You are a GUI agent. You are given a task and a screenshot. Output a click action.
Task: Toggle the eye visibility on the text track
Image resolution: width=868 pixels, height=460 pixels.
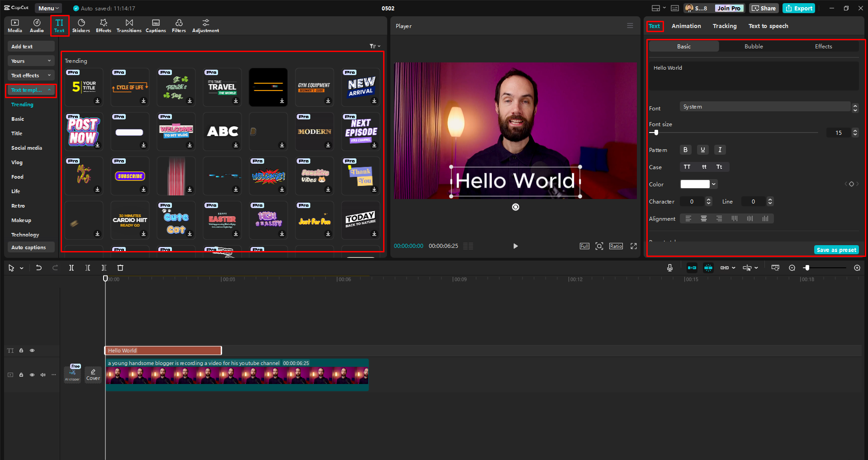coord(32,350)
